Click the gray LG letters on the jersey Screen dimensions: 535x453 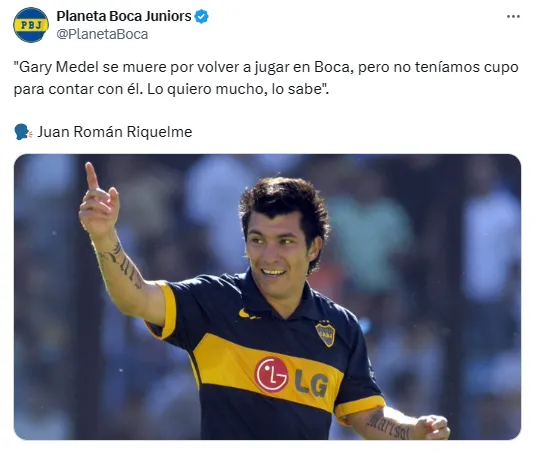click(x=311, y=384)
